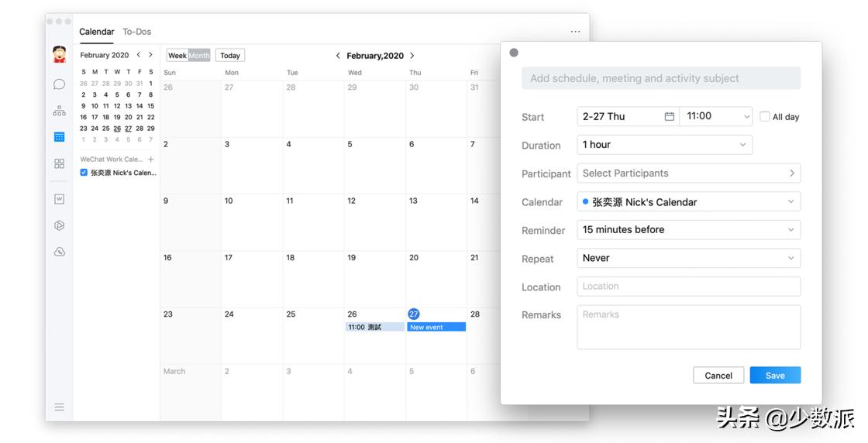Switch to Month view
Viewport: 868px width, 443px height.
click(199, 55)
